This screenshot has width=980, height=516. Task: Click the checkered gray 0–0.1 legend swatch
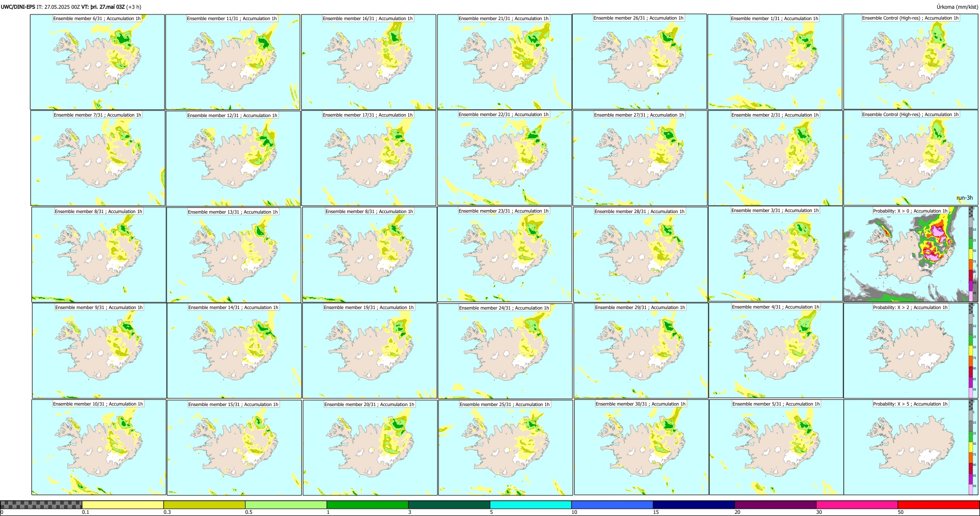(41, 505)
